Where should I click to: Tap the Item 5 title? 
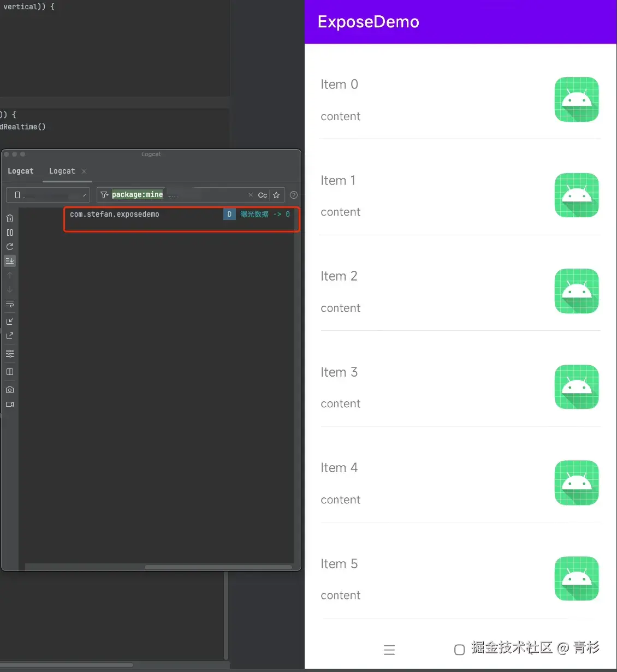[339, 564]
